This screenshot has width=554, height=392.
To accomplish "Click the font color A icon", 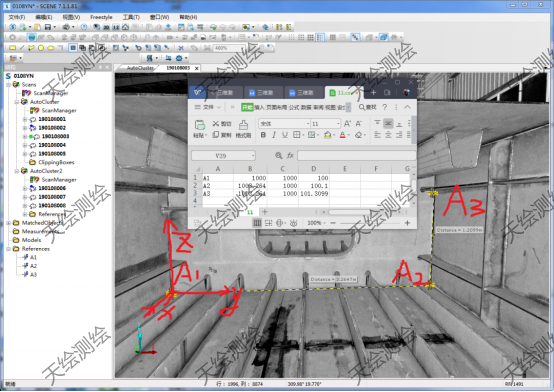I will click(x=342, y=135).
